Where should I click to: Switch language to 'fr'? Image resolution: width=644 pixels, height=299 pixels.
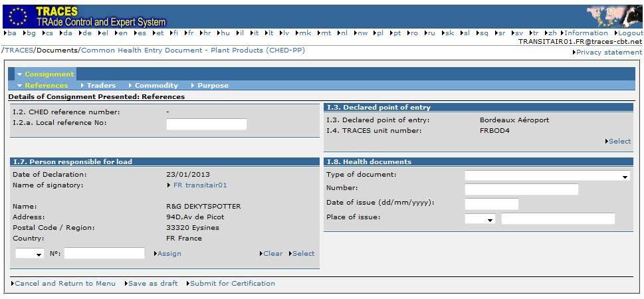189,33
